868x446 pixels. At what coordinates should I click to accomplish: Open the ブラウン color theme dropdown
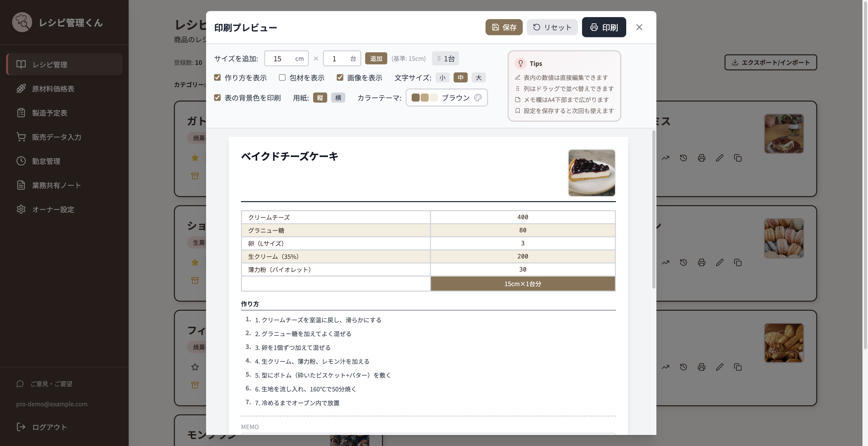(x=447, y=98)
